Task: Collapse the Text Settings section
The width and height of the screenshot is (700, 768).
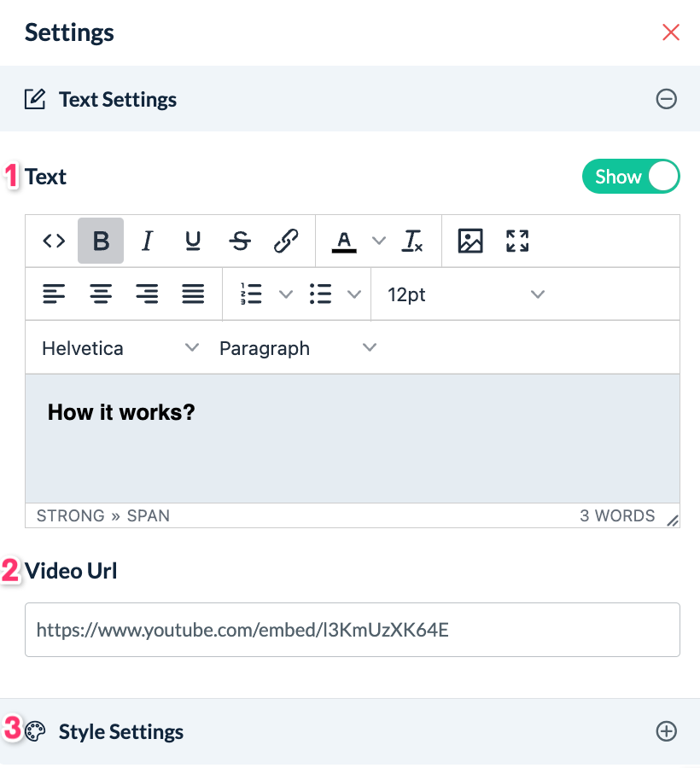Action: [666, 99]
